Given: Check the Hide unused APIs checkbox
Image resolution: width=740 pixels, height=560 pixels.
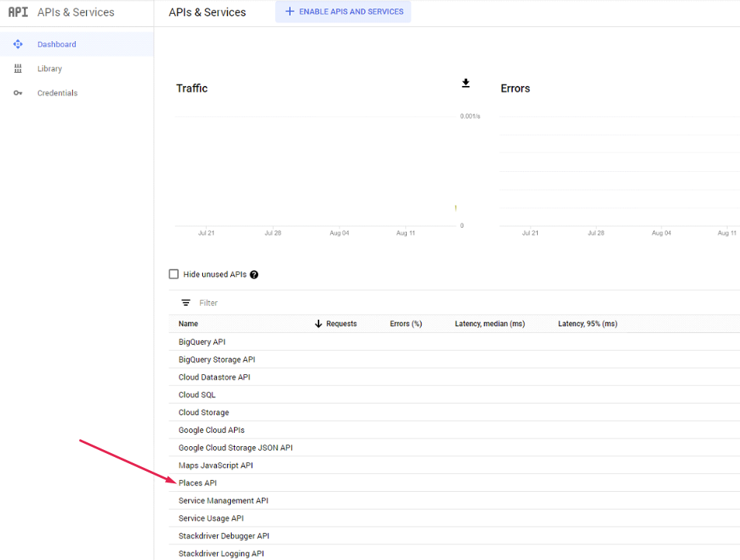Looking at the screenshot, I should (x=174, y=274).
